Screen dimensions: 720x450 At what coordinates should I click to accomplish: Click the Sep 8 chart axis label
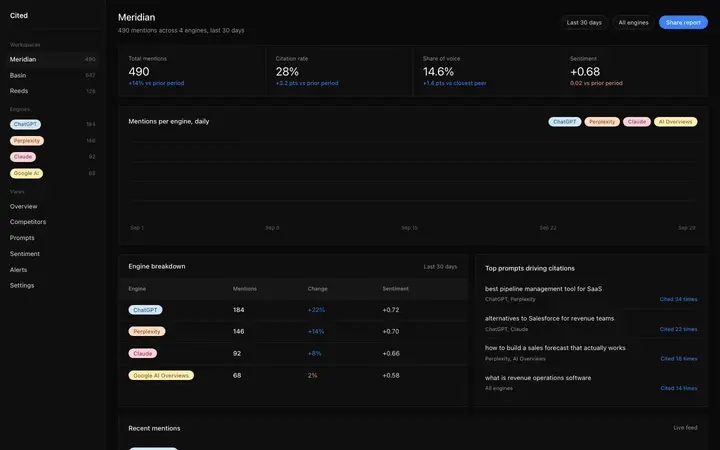pyautogui.click(x=272, y=228)
